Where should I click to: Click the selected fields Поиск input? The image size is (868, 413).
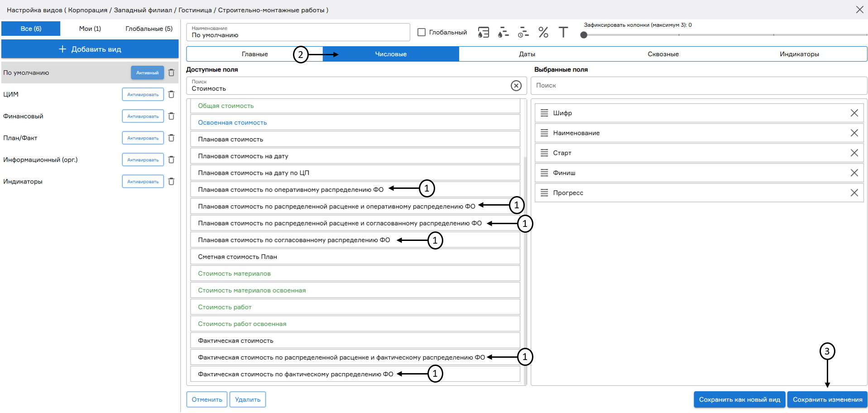[x=698, y=86]
